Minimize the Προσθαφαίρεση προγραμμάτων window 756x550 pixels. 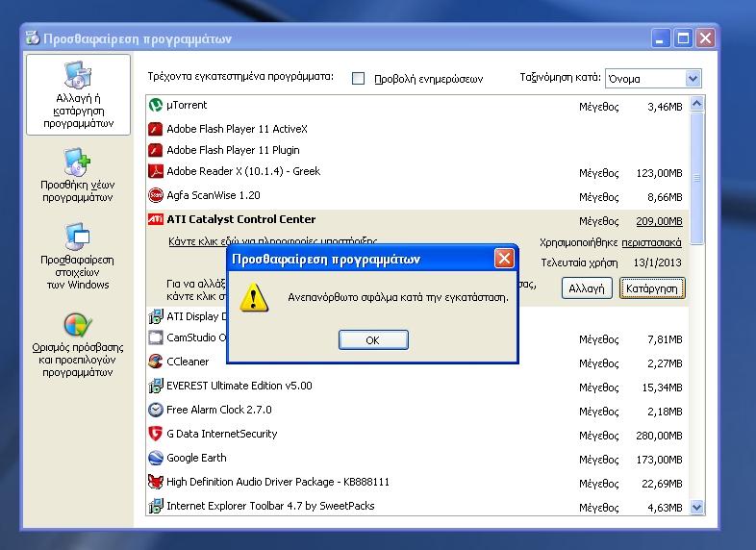661,38
